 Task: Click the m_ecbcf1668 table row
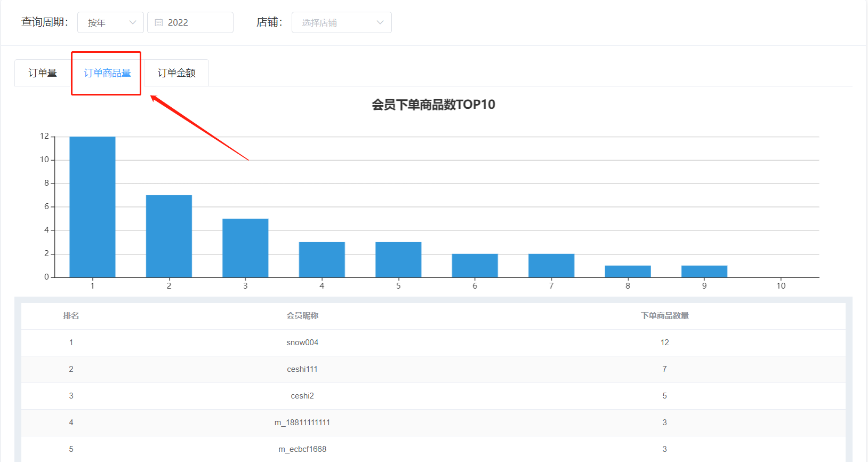click(433, 449)
